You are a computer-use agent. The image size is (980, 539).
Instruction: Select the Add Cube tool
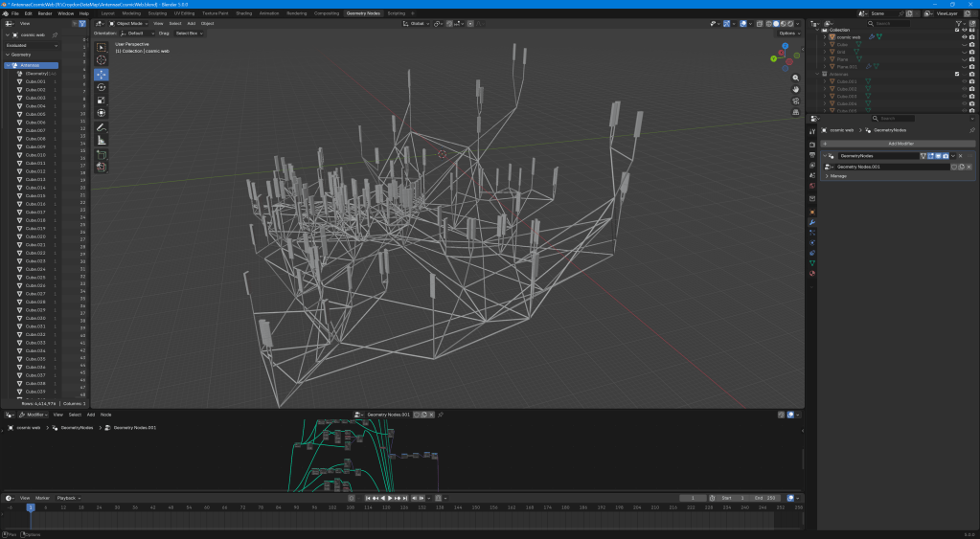coord(102,154)
